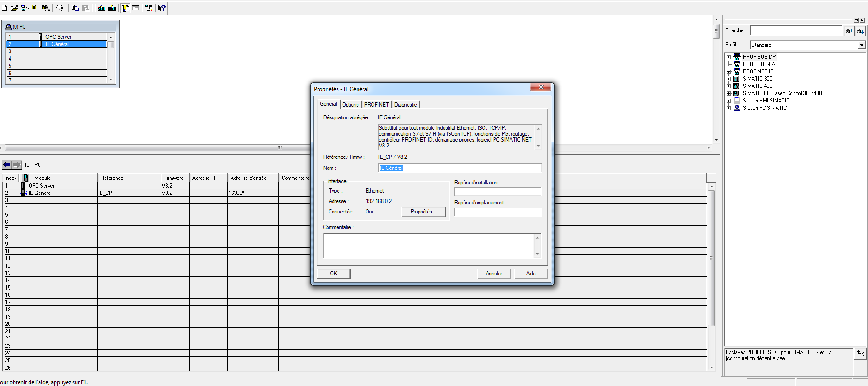Click the context help arrow icon

(161, 8)
